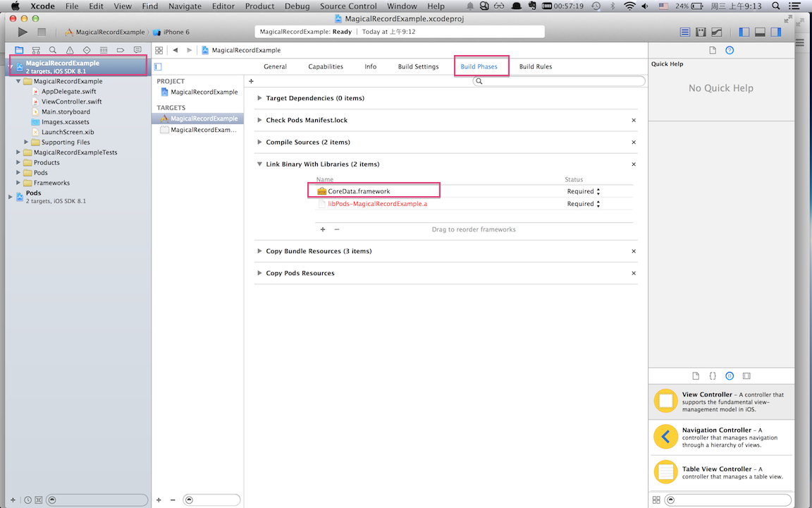812x508 pixels.
Task: Open Spotlight search in menu bar
Action: 776,6
